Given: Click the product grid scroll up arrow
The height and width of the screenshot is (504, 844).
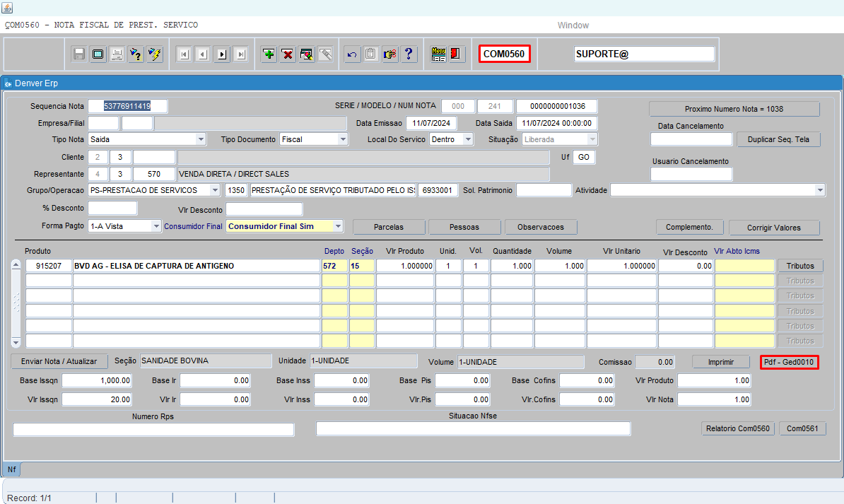Looking at the screenshot, I should 16,265.
